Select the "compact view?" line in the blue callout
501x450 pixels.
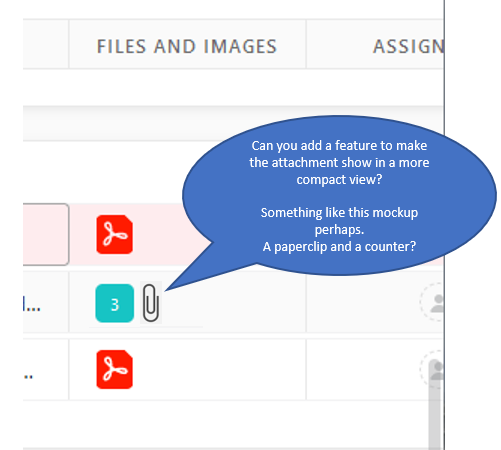click(339, 180)
